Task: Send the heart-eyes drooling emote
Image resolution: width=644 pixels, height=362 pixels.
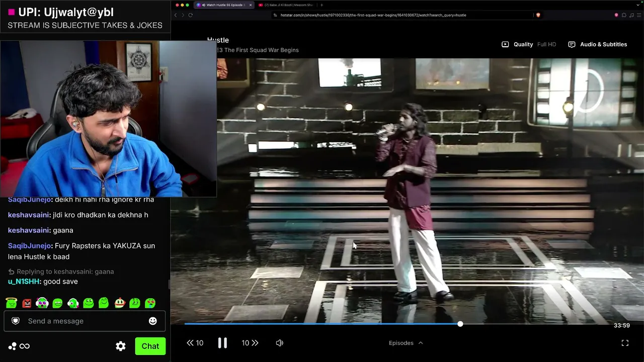Action: (150, 303)
